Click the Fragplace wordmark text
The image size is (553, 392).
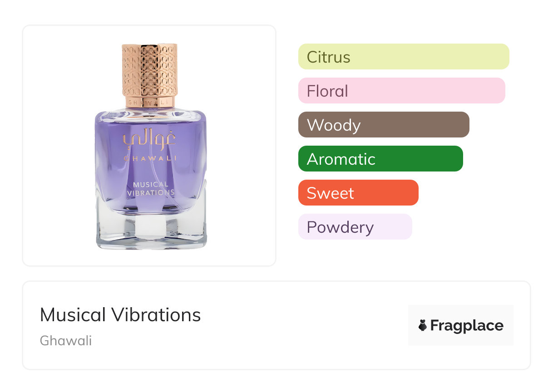pos(467,325)
